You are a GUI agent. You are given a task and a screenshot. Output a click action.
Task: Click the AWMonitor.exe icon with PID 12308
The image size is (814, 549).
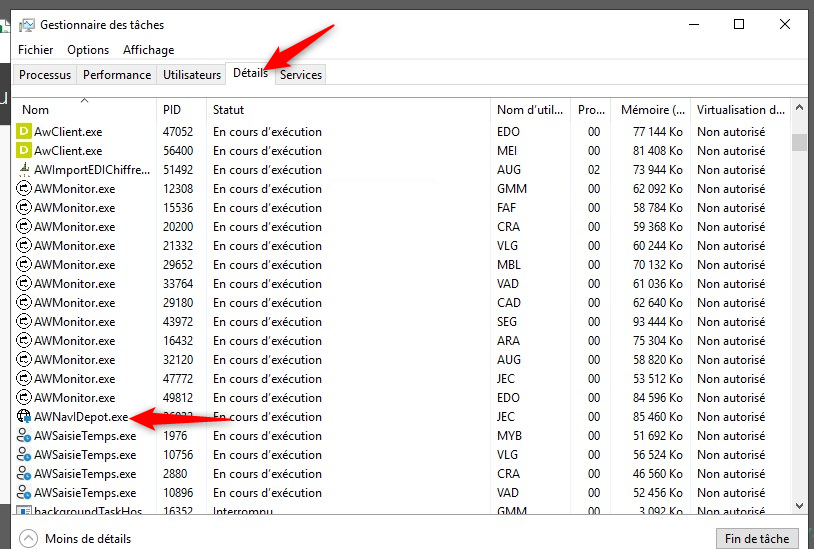tap(25, 189)
